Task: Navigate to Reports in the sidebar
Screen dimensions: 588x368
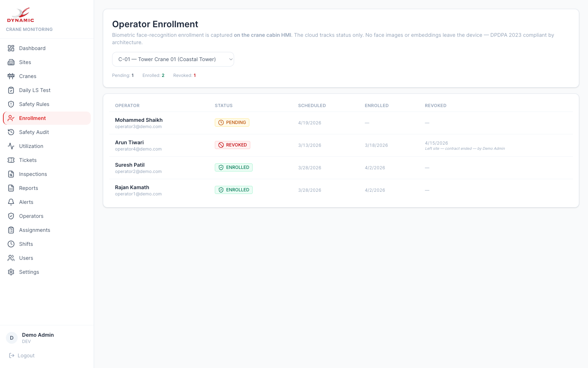Action: tap(29, 188)
